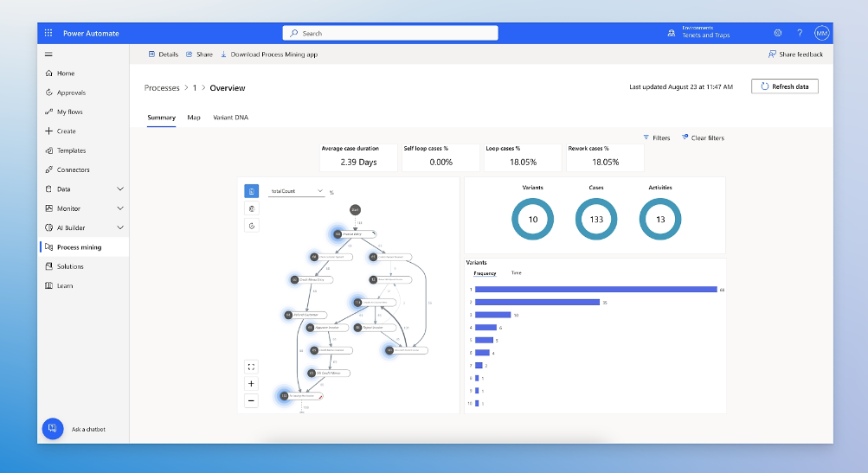Open the Help question mark icon
The image size is (868, 473).
[x=800, y=33]
